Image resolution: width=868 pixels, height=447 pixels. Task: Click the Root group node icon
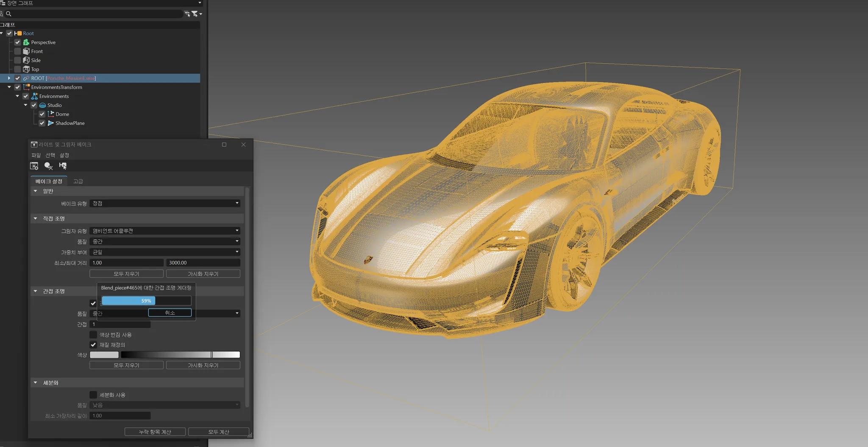(18, 33)
